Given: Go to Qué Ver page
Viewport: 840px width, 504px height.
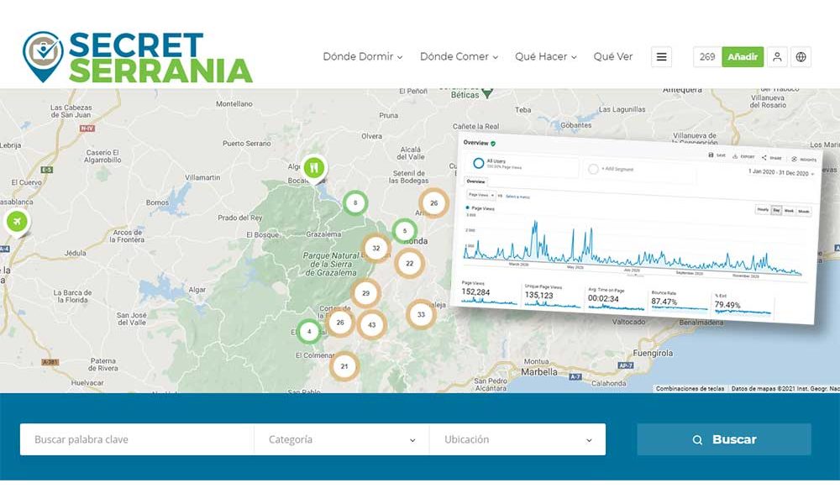Looking at the screenshot, I should (x=613, y=56).
